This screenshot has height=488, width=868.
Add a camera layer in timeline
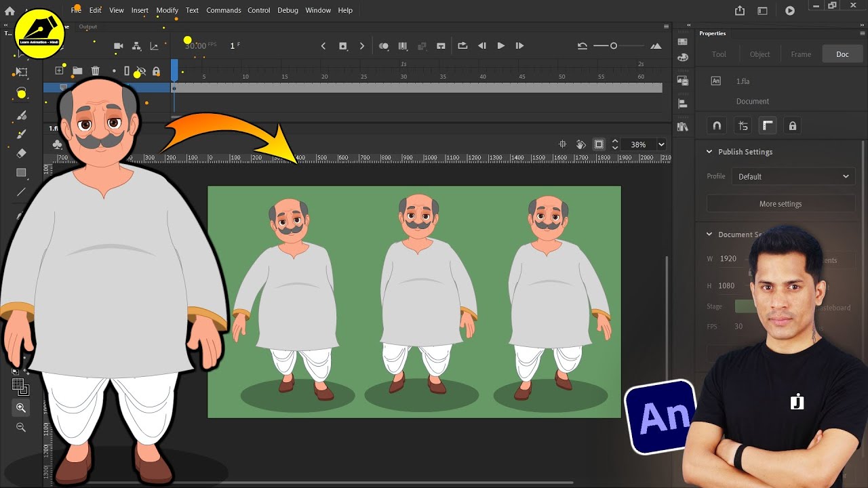119,46
